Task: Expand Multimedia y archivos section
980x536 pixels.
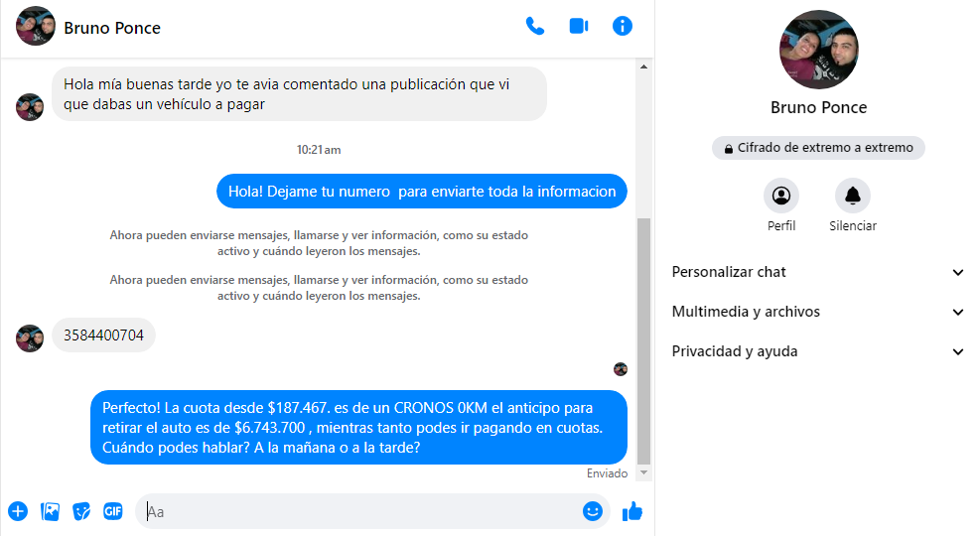Action: 818,312
